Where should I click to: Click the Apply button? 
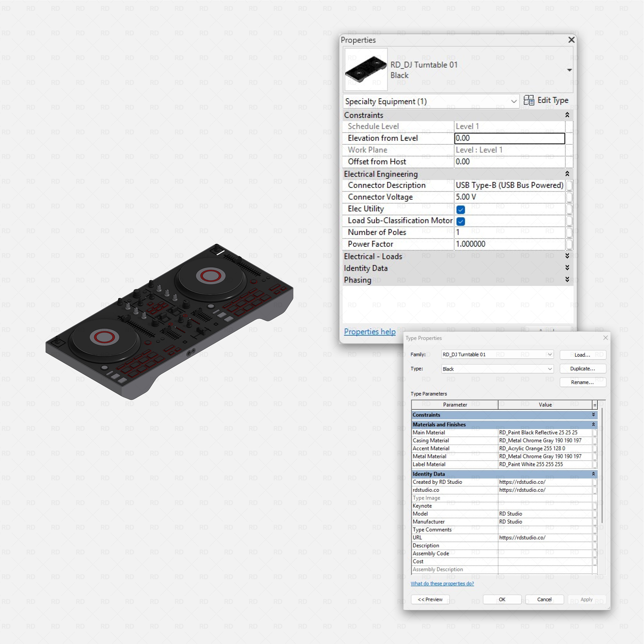click(x=587, y=599)
